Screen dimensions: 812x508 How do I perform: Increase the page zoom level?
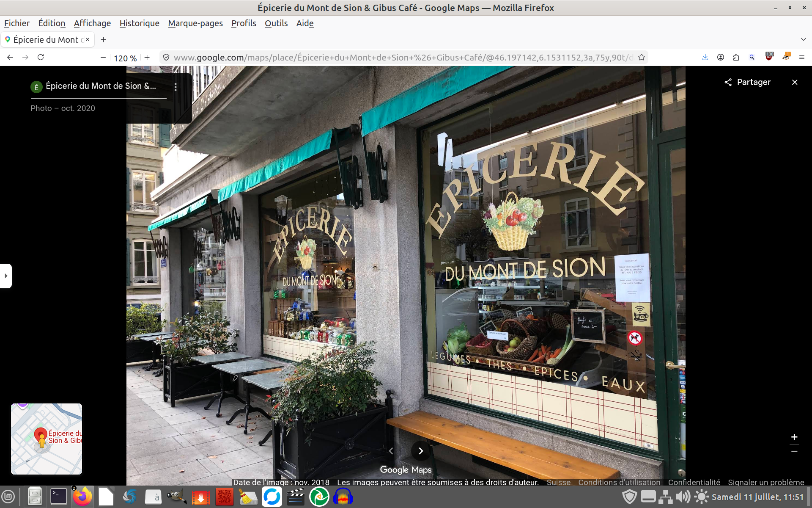point(147,58)
